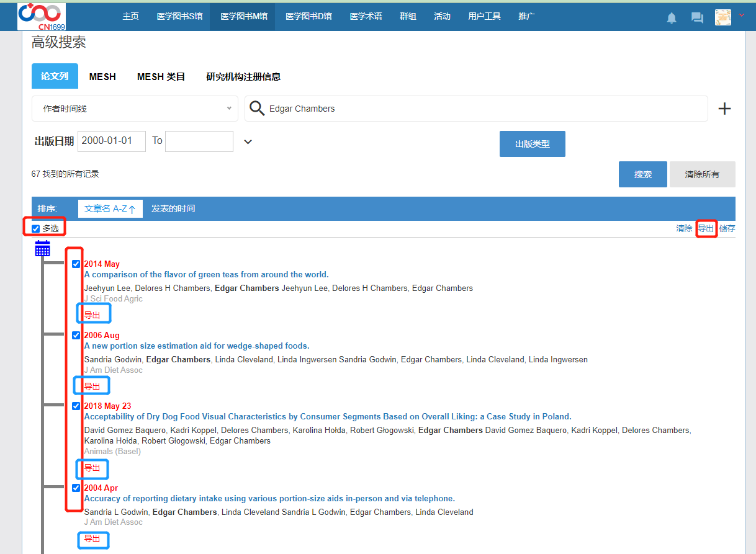The image size is (756, 554).
Task: Click the 出版类型 button
Action: (x=532, y=144)
